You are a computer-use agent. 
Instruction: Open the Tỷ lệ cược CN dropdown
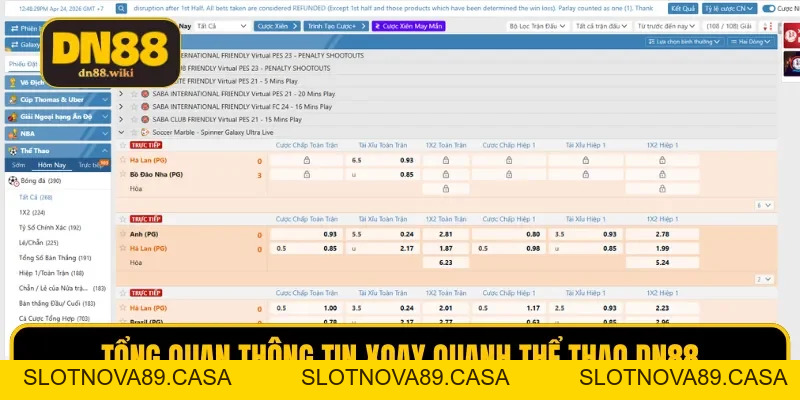pyautogui.click(x=729, y=9)
